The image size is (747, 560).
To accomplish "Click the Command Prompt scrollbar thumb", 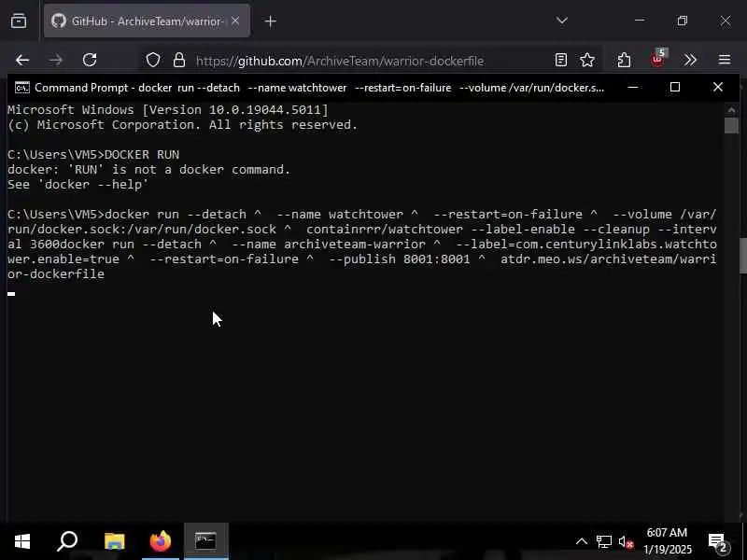I will point(731,125).
